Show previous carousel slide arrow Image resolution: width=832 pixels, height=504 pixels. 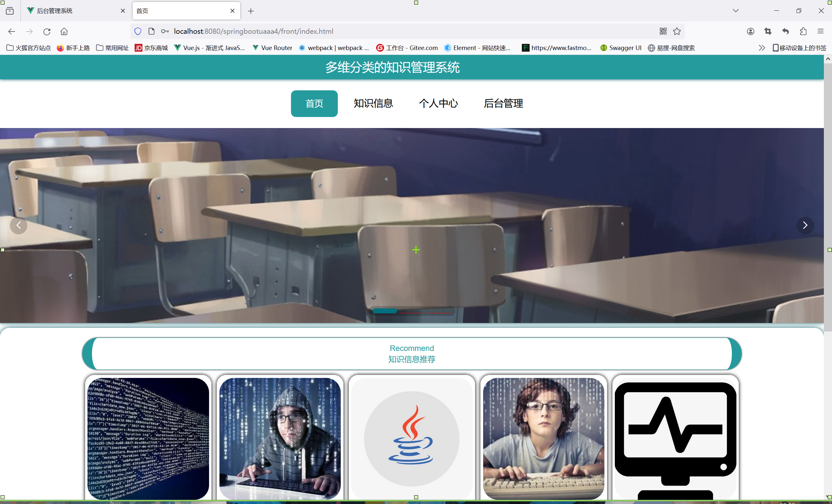click(x=19, y=225)
